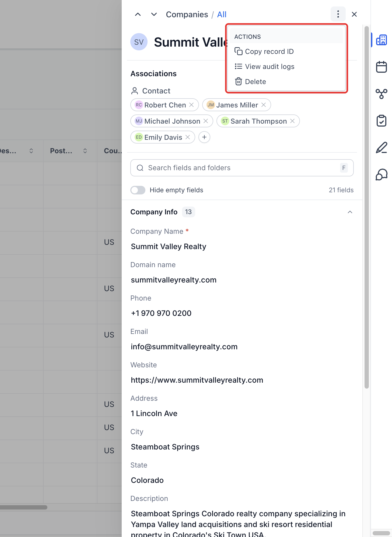Remove Sarah Thompson contact association
392x537 pixels.
[292, 121]
